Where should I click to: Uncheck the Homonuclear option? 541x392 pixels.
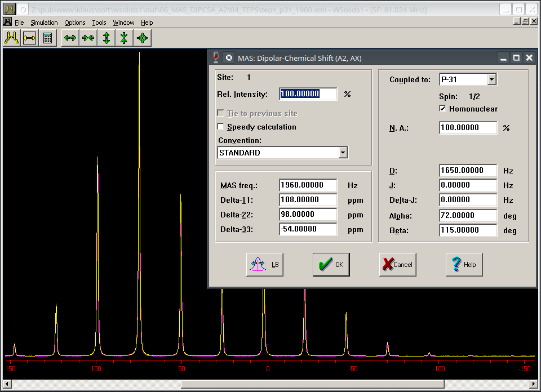coord(442,109)
